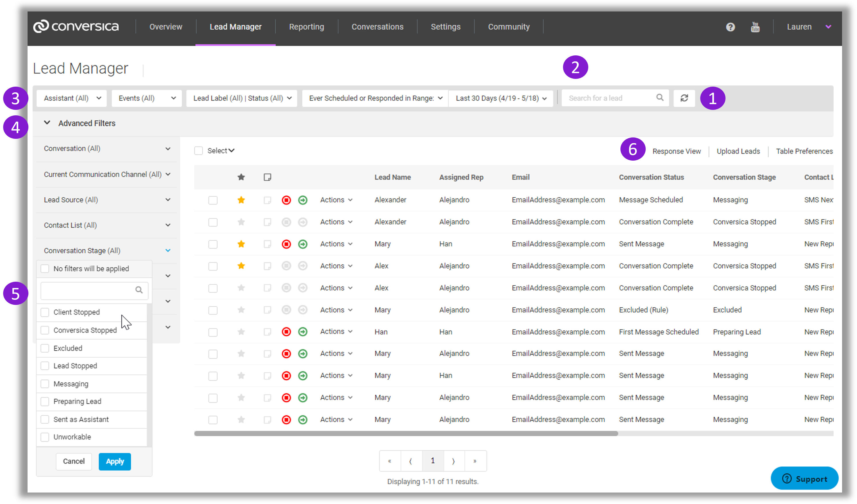The height and width of the screenshot is (504, 857).
Task: Click the table horizontal scrollbar
Action: (x=406, y=433)
